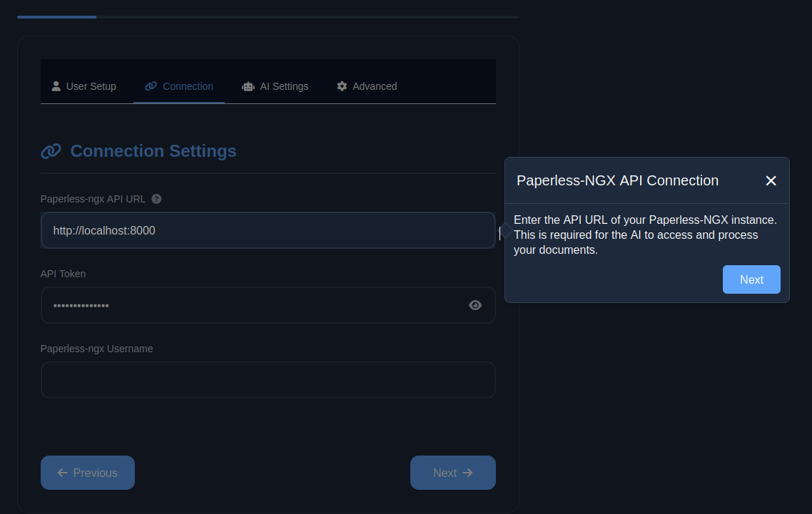Click the question mark help icon beside API URL
This screenshot has width=812, height=514.
point(157,199)
